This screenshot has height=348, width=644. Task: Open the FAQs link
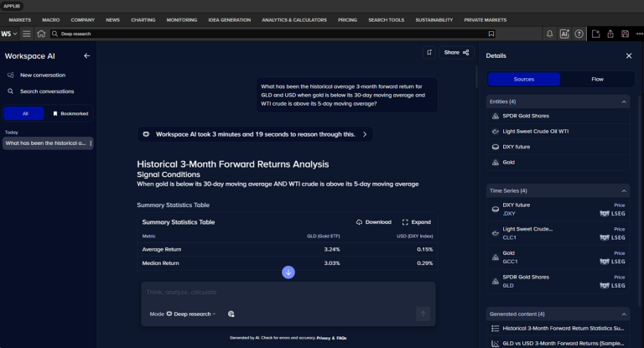pyautogui.click(x=341, y=338)
